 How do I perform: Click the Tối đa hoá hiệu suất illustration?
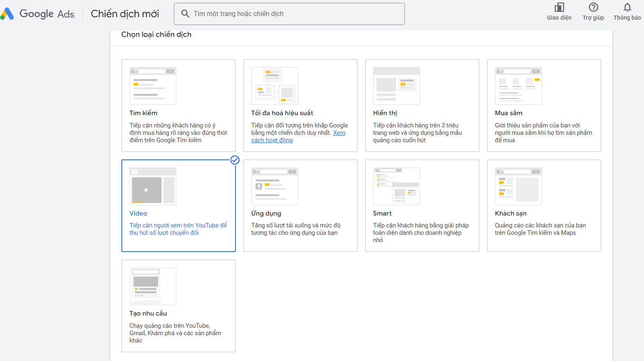coord(275,86)
